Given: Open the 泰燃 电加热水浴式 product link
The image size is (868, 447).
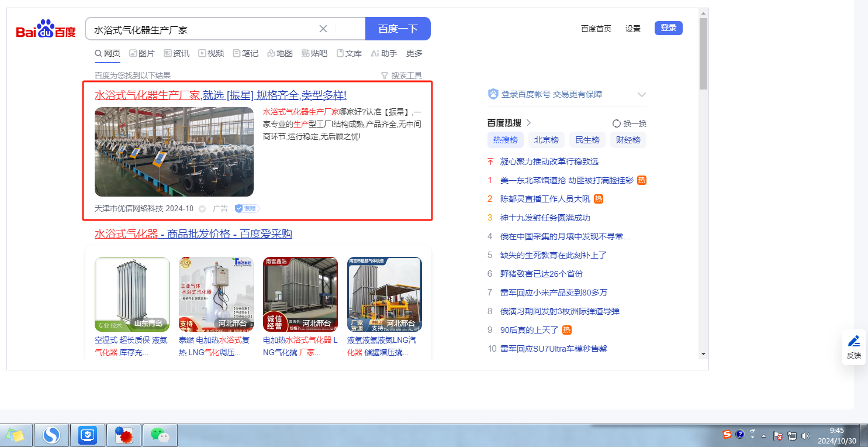Looking at the screenshot, I should (x=216, y=346).
